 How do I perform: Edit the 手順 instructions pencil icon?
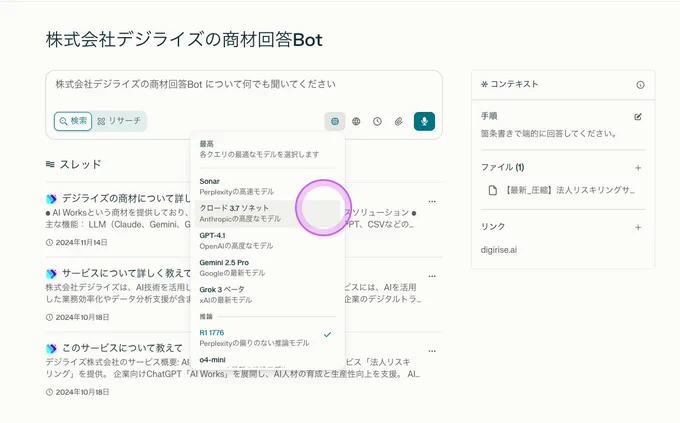[638, 117]
